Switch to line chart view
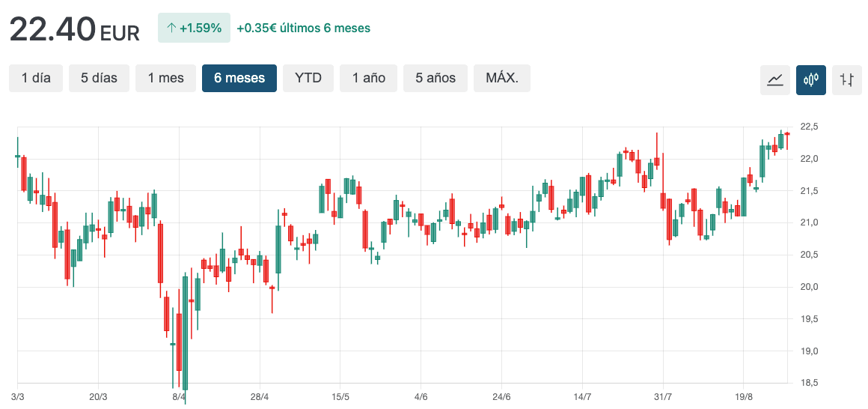The image size is (868, 409). [775, 79]
